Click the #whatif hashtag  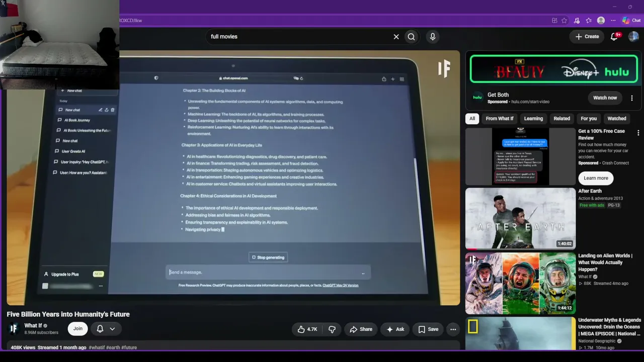click(x=96, y=347)
